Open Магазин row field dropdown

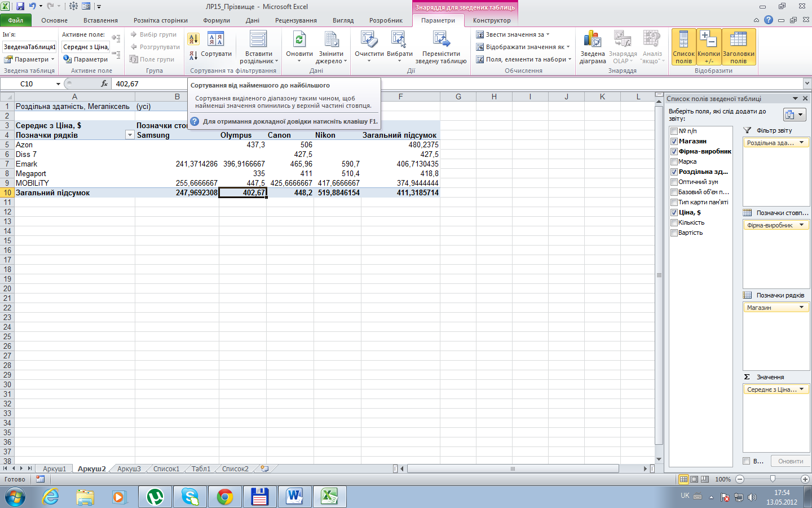tap(801, 308)
